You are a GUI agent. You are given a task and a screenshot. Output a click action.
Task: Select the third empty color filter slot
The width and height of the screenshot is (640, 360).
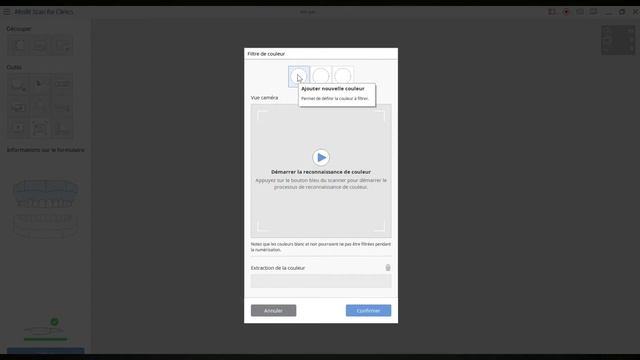(x=343, y=76)
